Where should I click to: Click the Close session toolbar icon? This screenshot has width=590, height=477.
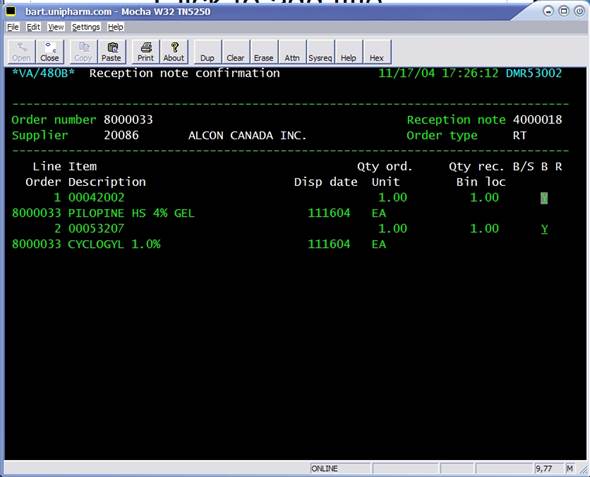(x=50, y=52)
